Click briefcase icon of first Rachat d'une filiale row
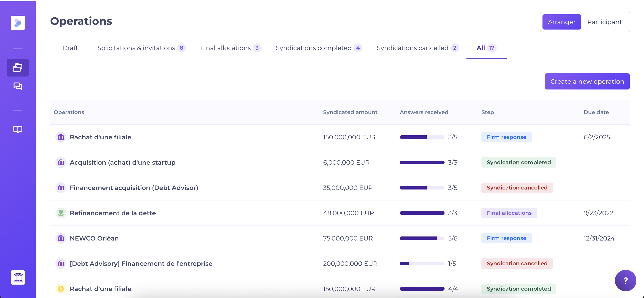The width and height of the screenshot is (644, 298). point(61,137)
